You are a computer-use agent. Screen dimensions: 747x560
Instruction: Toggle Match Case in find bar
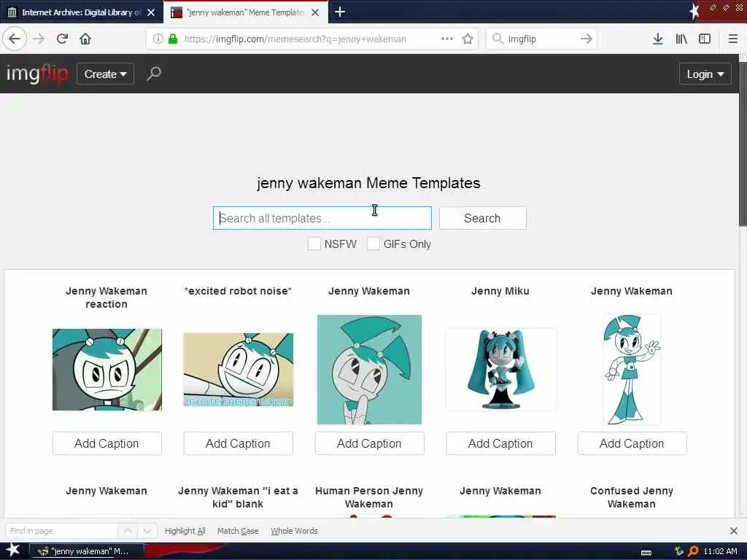pos(238,531)
